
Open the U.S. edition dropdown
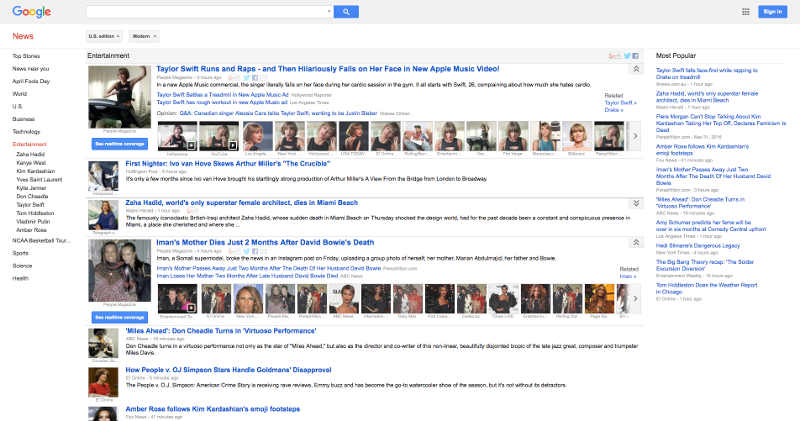[x=104, y=36]
